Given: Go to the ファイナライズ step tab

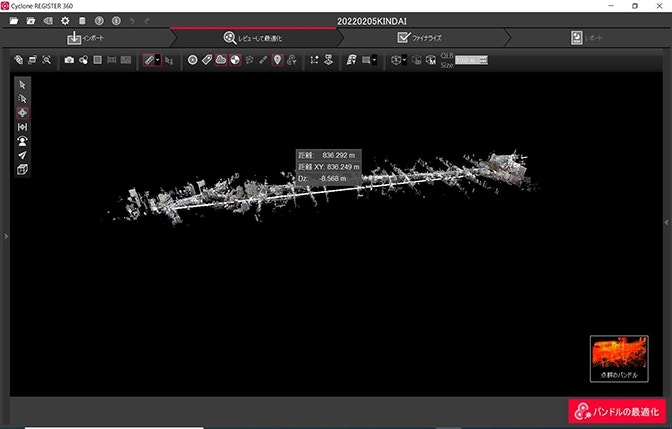Looking at the screenshot, I should point(420,38).
